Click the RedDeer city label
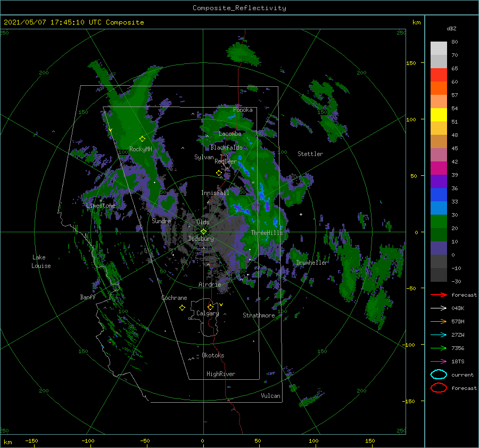Image resolution: width=479 pixels, height=448 pixels. pos(226,161)
